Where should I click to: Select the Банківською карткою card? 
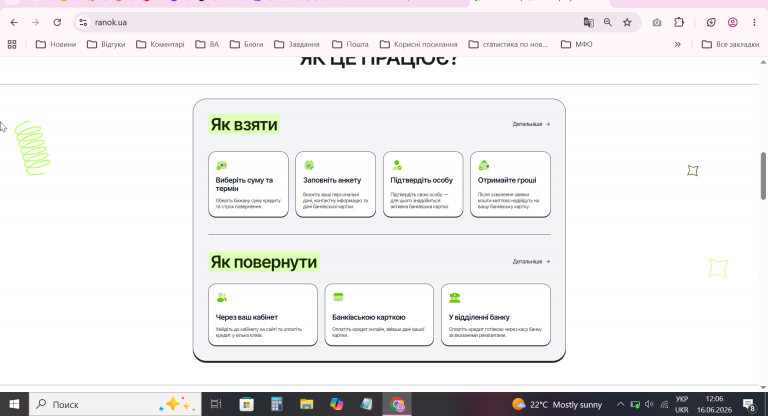coord(379,315)
